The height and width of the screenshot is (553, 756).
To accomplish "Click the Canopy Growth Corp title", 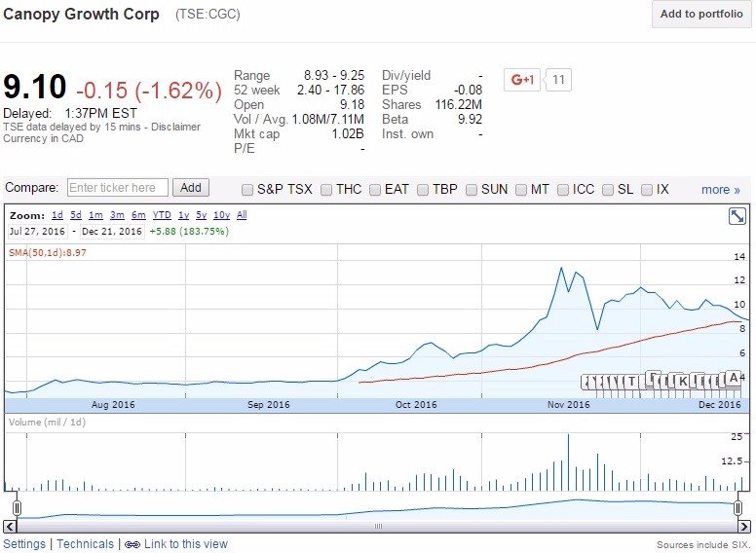I will 81,14.
